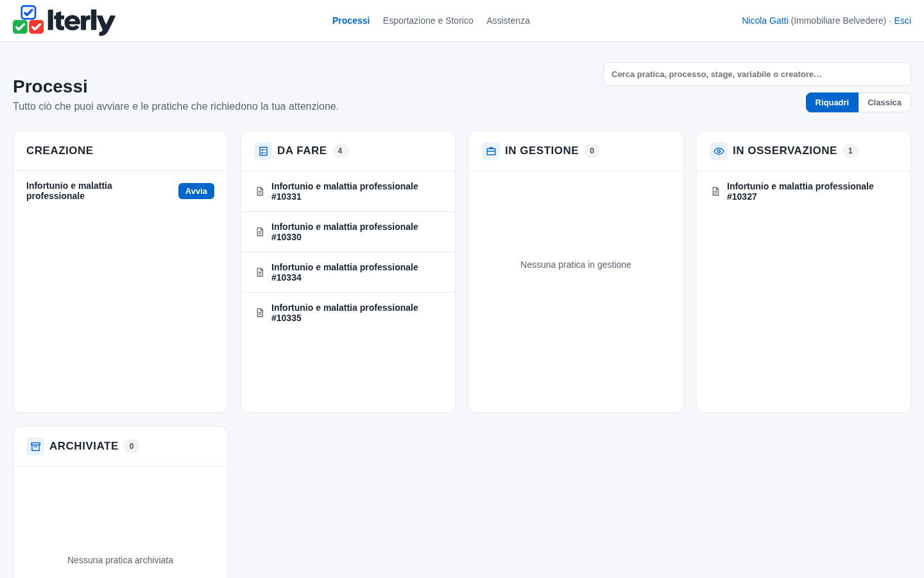Click the Archiviate archive box icon
The image size is (924, 578).
(35, 446)
